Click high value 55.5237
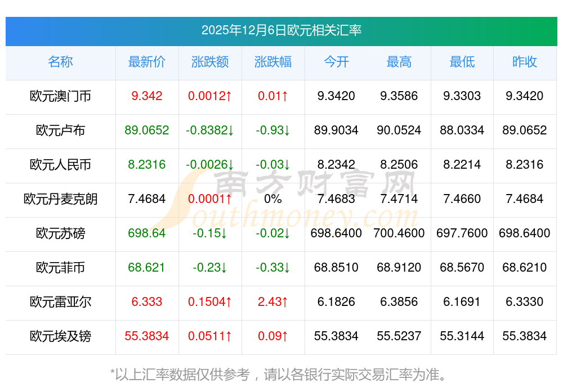This screenshot has width=563, height=392. click(399, 336)
